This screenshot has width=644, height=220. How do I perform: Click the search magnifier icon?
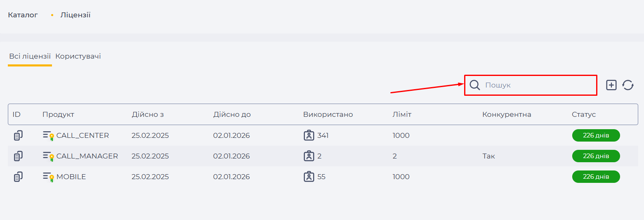(475, 85)
